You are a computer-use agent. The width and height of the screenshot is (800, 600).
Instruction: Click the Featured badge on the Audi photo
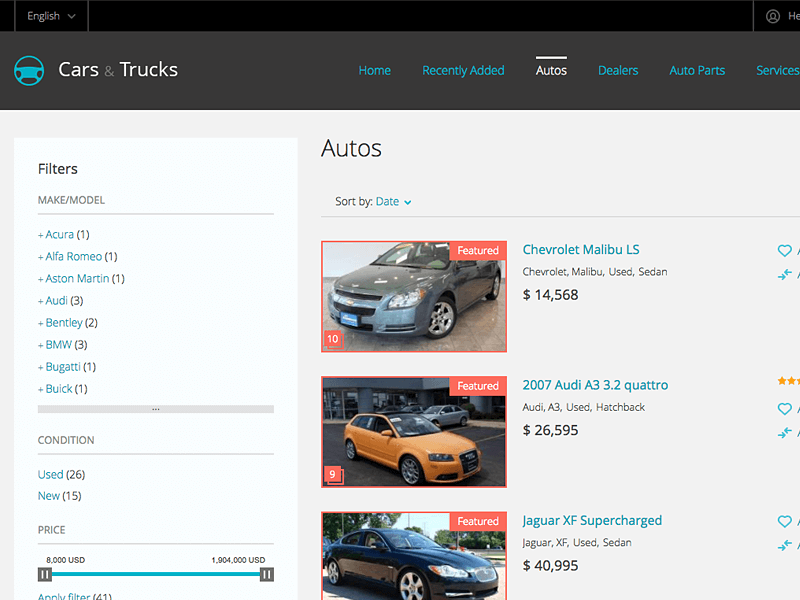tap(478, 386)
